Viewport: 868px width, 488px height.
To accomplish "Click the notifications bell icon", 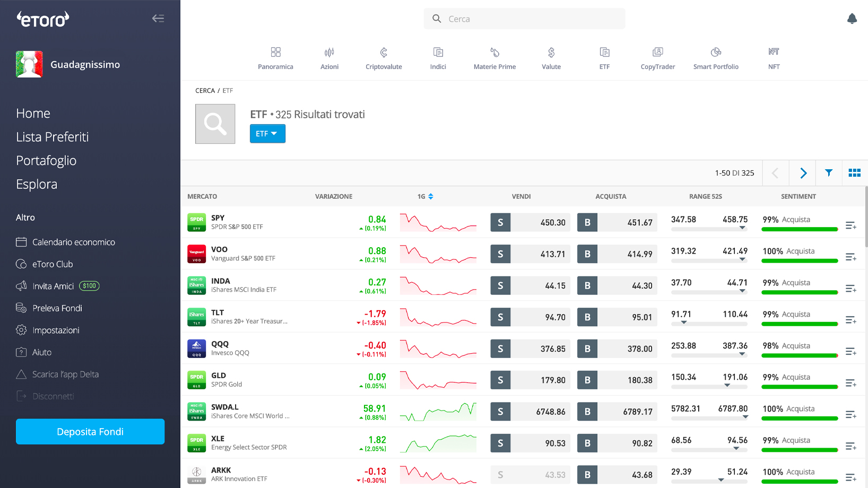I will pyautogui.click(x=852, y=19).
